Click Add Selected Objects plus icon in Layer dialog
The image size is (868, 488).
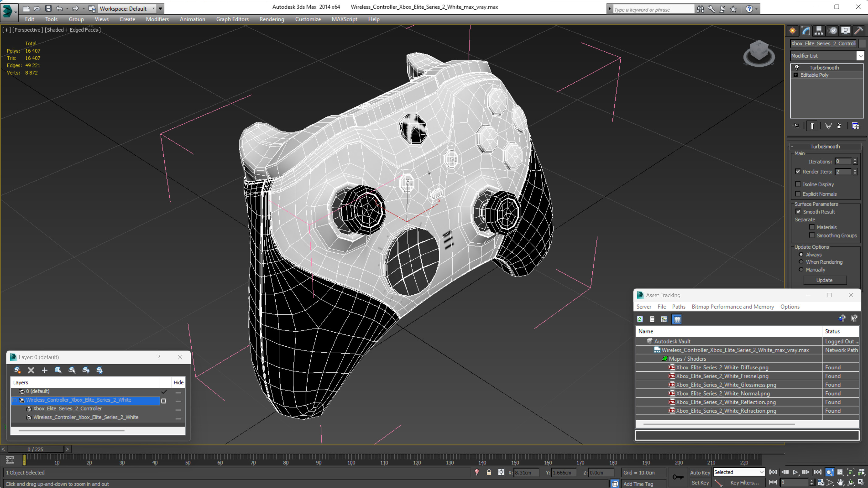[44, 370]
